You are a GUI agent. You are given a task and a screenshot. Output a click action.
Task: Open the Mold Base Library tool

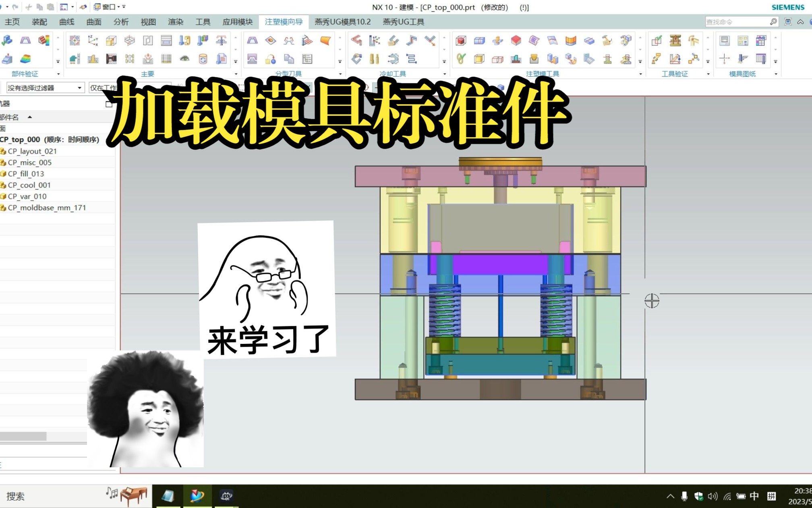(x=166, y=40)
